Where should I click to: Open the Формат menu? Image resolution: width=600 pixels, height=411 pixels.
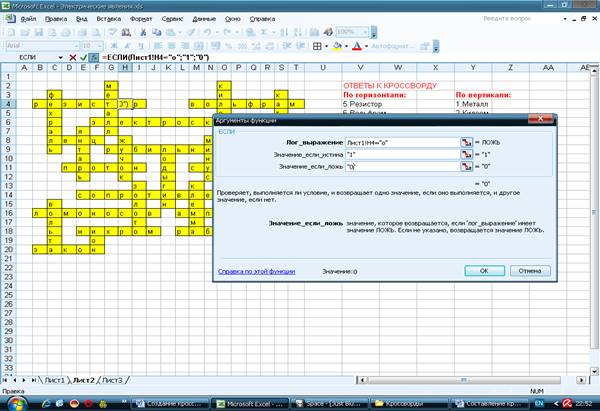tap(141, 18)
